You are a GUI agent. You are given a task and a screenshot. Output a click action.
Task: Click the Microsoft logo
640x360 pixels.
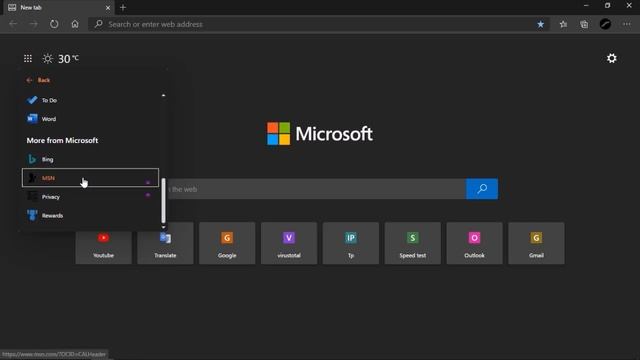click(x=320, y=133)
